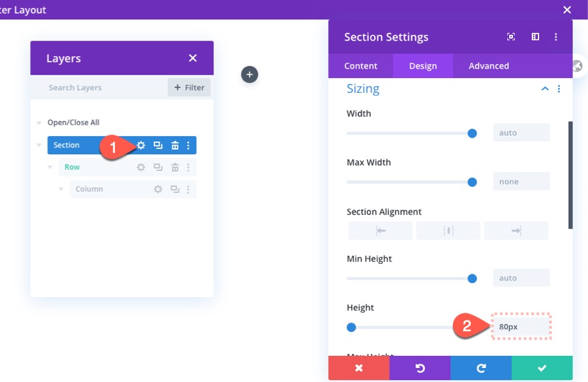The width and height of the screenshot is (588, 382).
Task: Undo last settings change
Action: tap(420, 368)
